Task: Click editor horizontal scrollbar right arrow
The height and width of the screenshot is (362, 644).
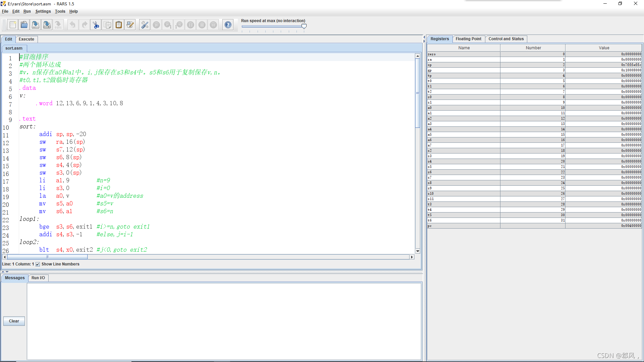Action: [412, 257]
